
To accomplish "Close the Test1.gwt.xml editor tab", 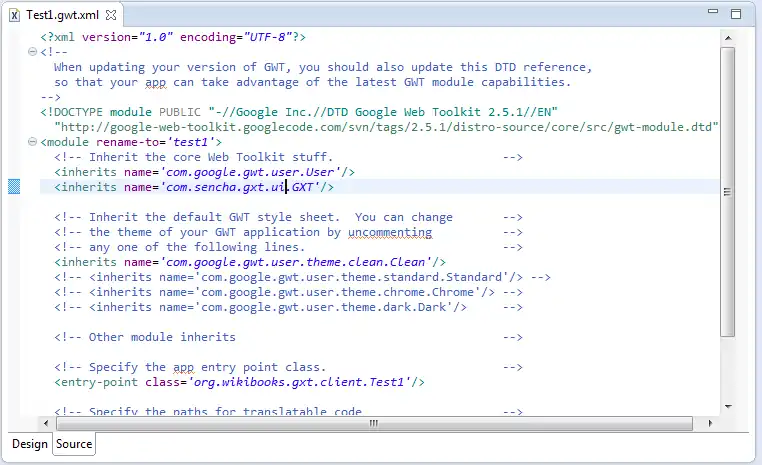I will (111, 15).
